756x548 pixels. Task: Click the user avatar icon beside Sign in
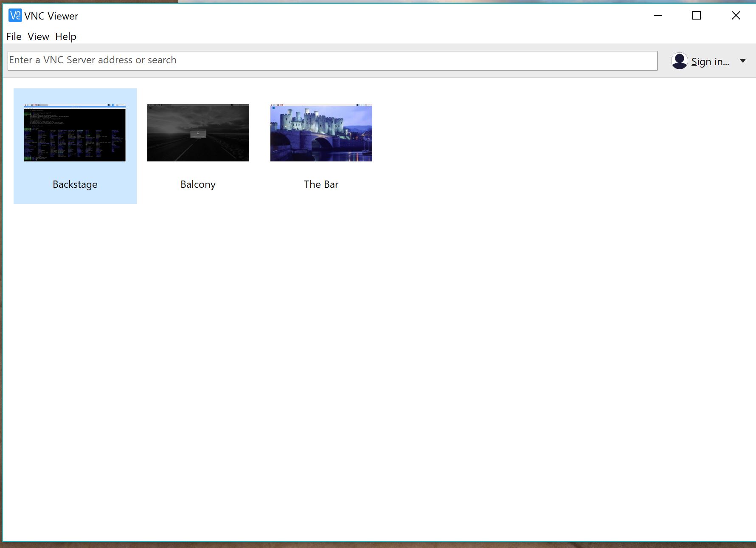[679, 61]
